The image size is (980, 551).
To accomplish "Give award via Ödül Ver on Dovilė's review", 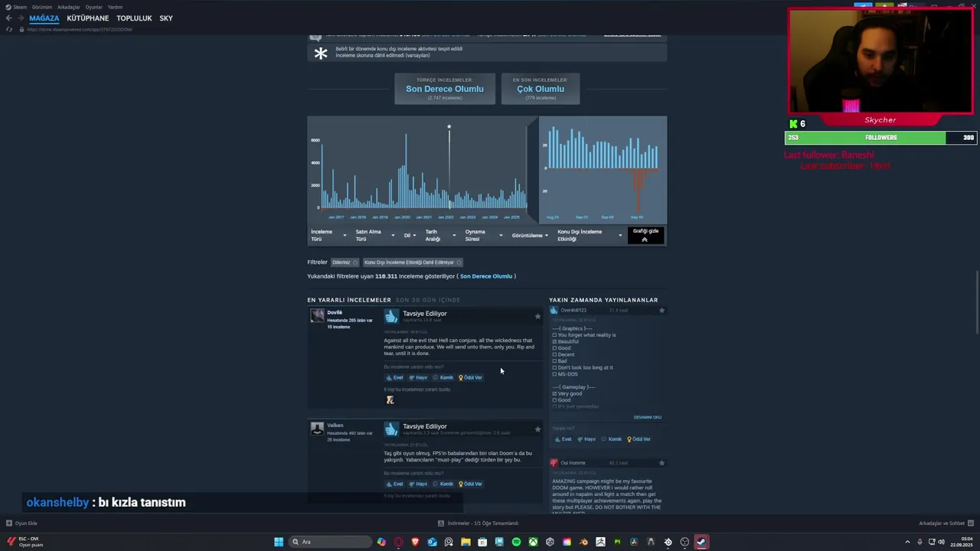I will (x=471, y=377).
